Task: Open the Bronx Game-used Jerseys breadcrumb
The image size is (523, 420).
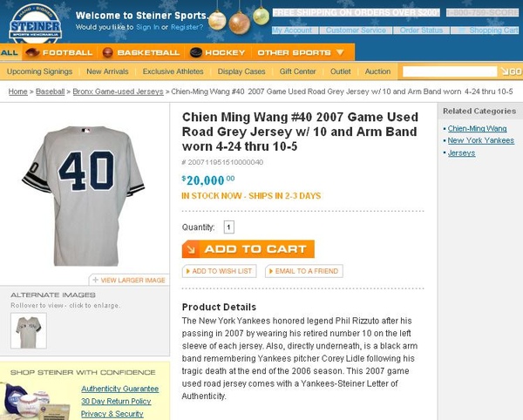Action: 118,91
